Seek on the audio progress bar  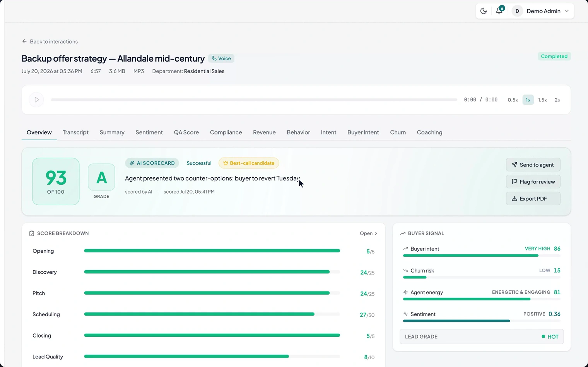(254, 100)
